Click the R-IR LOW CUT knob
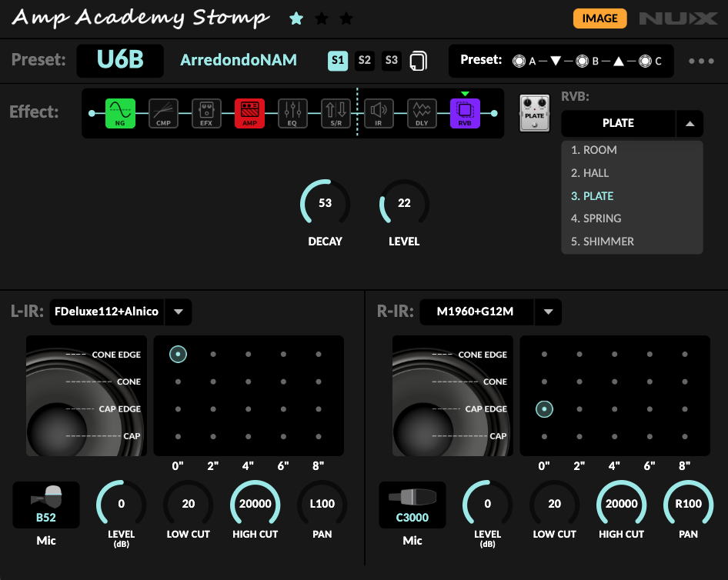728x580 pixels. [x=554, y=505]
